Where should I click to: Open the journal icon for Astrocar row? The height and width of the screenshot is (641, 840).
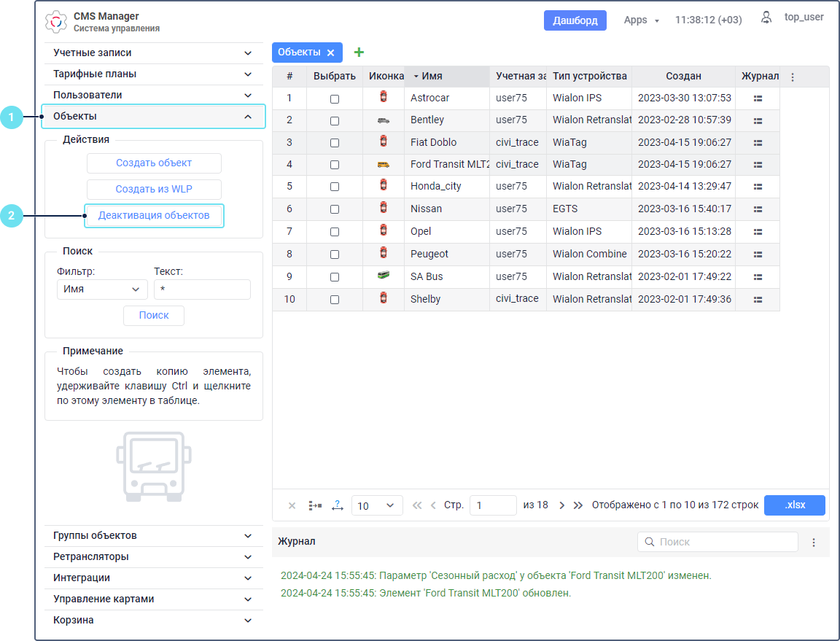click(x=758, y=98)
